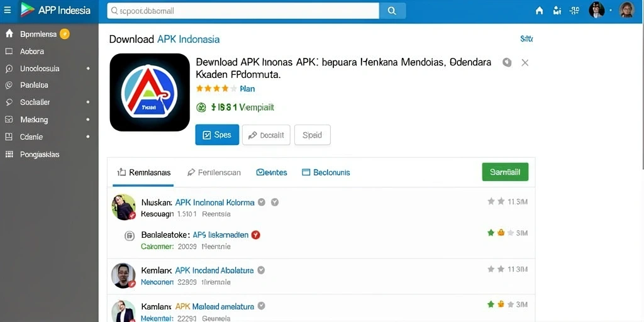The height and width of the screenshot is (322, 644).
Task: Switch to Beclonunis tab
Action: (x=326, y=172)
